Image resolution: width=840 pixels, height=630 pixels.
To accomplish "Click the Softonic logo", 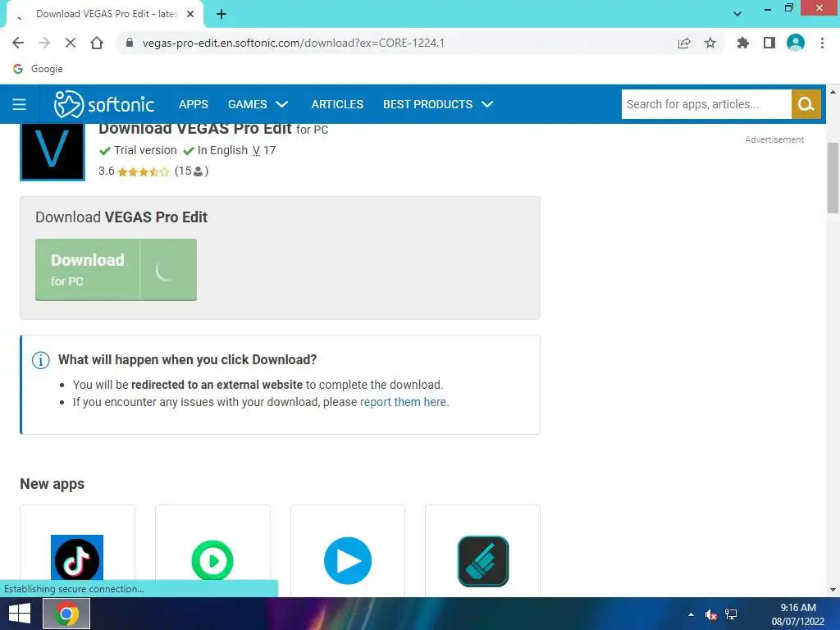I will click(104, 104).
